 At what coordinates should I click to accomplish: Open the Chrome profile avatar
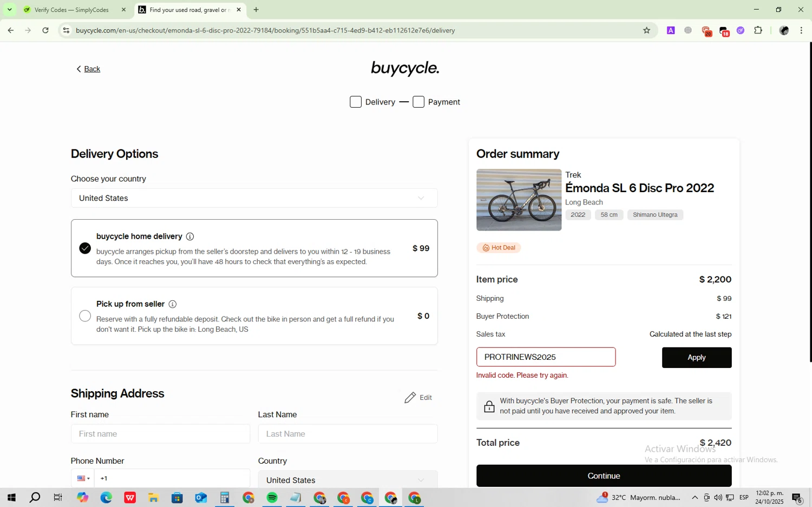[x=784, y=30]
